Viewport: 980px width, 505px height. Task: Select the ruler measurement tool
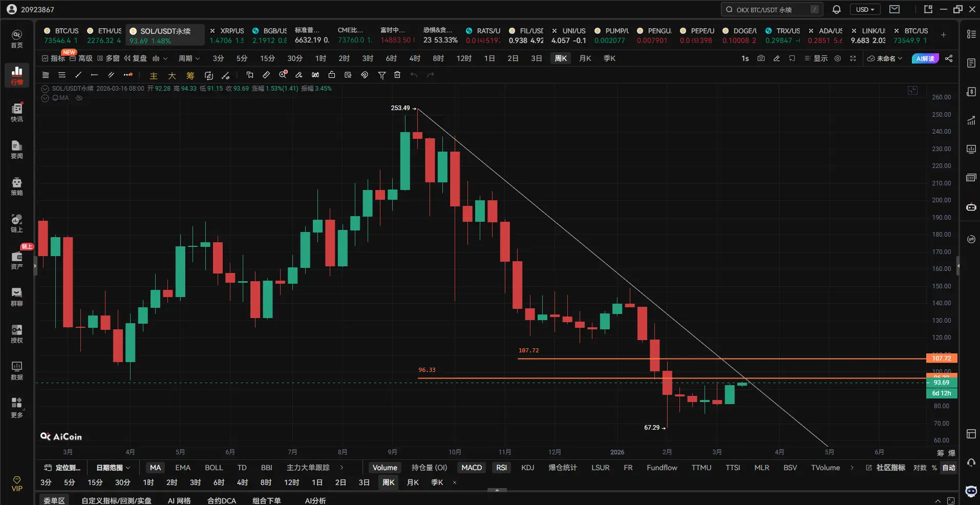[266, 75]
